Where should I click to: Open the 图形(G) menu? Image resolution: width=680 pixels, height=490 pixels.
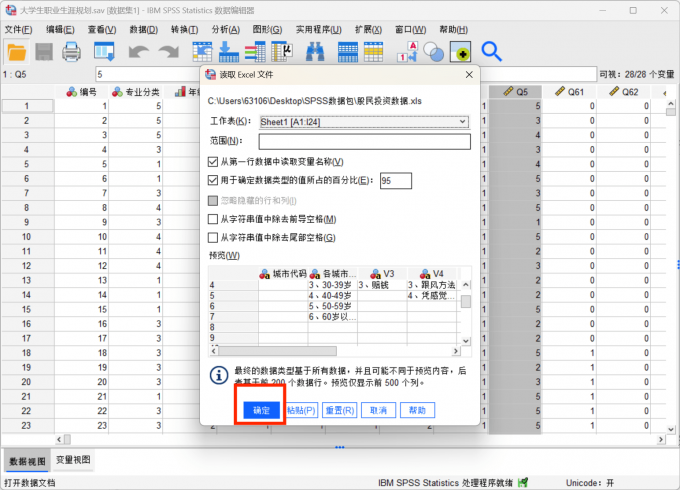(267, 29)
